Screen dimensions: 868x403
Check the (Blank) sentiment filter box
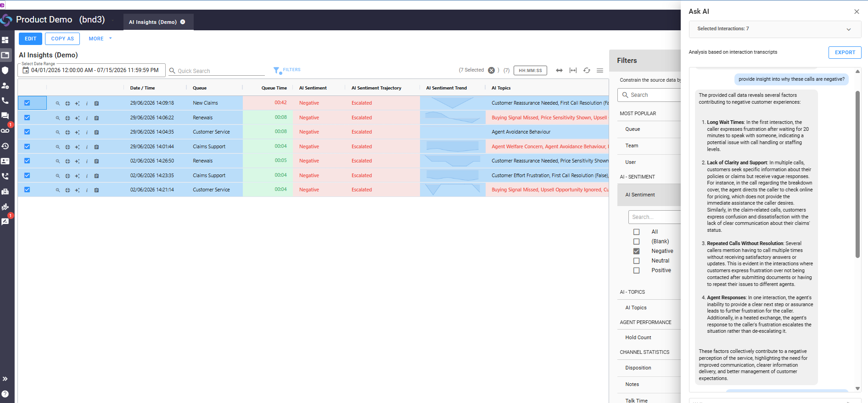636,241
